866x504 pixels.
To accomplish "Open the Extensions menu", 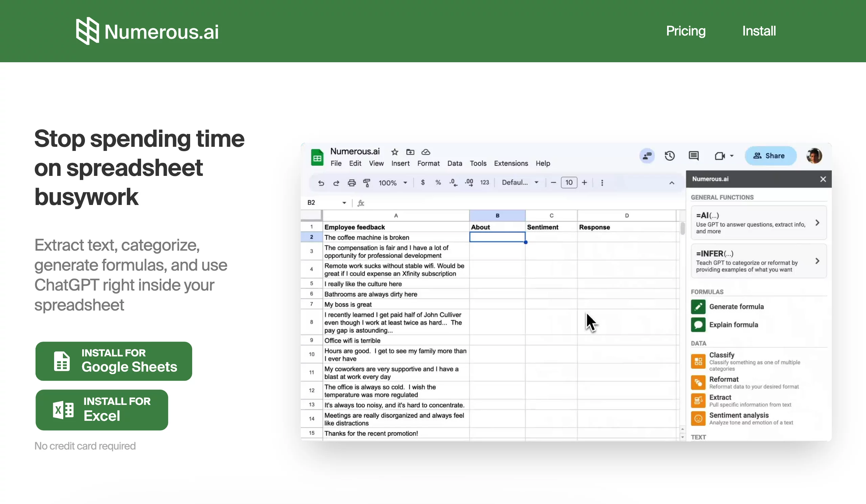I will click(510, 163).
